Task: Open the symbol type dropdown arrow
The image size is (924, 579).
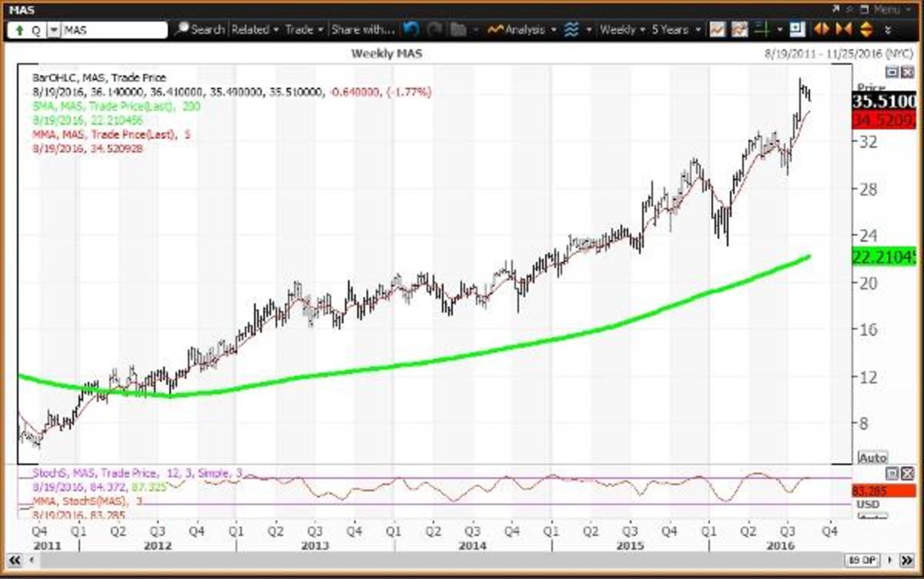Action: [x=53, y=30]
